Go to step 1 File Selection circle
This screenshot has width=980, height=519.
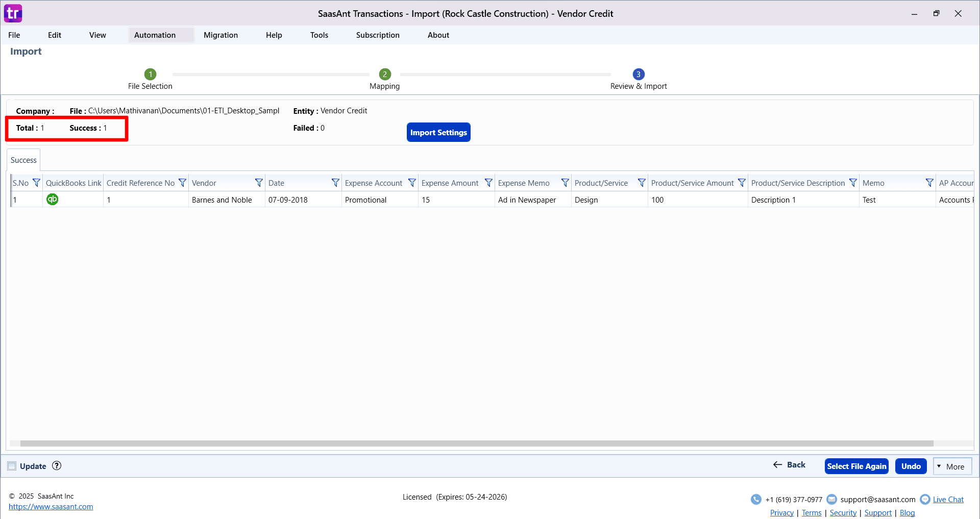click(x=150, y=74)
